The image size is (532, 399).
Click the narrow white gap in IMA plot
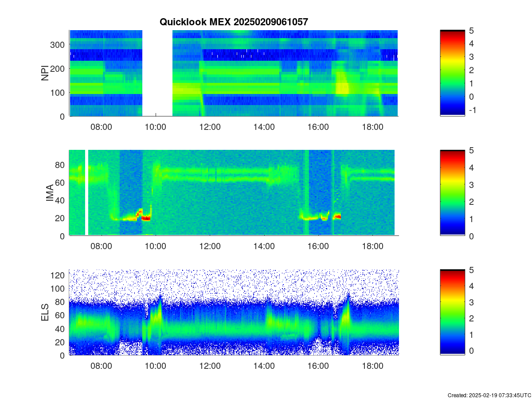[86, 193]
